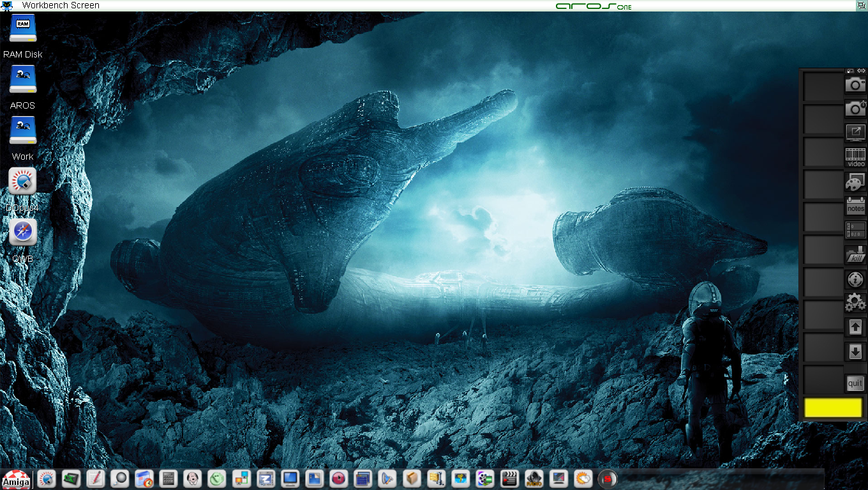Image resolution: width=868 pixels, height=490 pixels.
Task: Open the monitor display preferences dock icon
Action: point(558,479)
